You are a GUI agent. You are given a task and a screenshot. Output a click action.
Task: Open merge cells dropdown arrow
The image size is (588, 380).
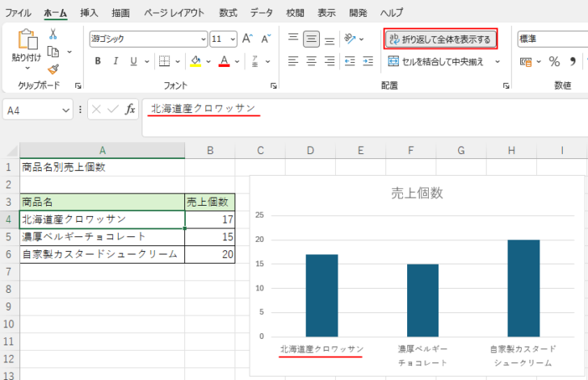click(498, 61)
